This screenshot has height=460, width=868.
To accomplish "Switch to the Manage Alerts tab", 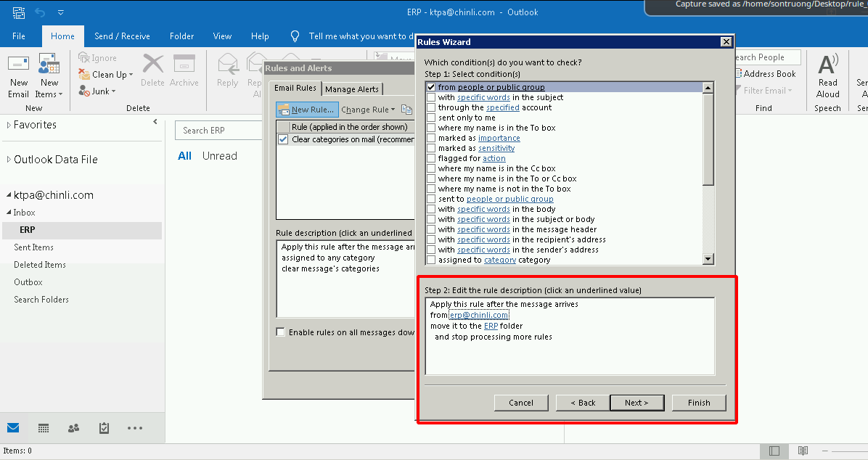I will pyautogui.click(x=352, y=89).
